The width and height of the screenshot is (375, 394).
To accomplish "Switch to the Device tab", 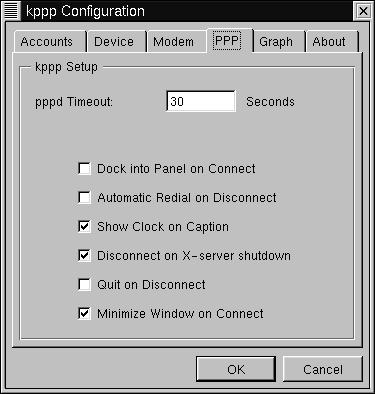I will 116,42.
